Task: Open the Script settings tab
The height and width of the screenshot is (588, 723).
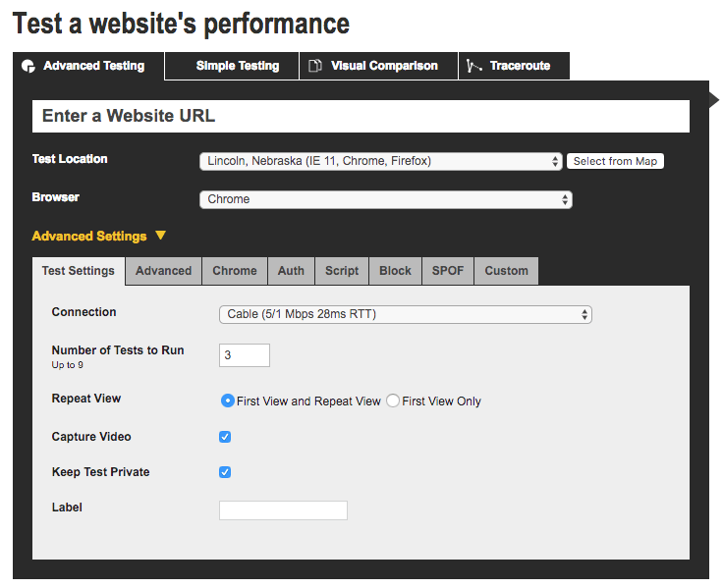Action: coord(342,271)
